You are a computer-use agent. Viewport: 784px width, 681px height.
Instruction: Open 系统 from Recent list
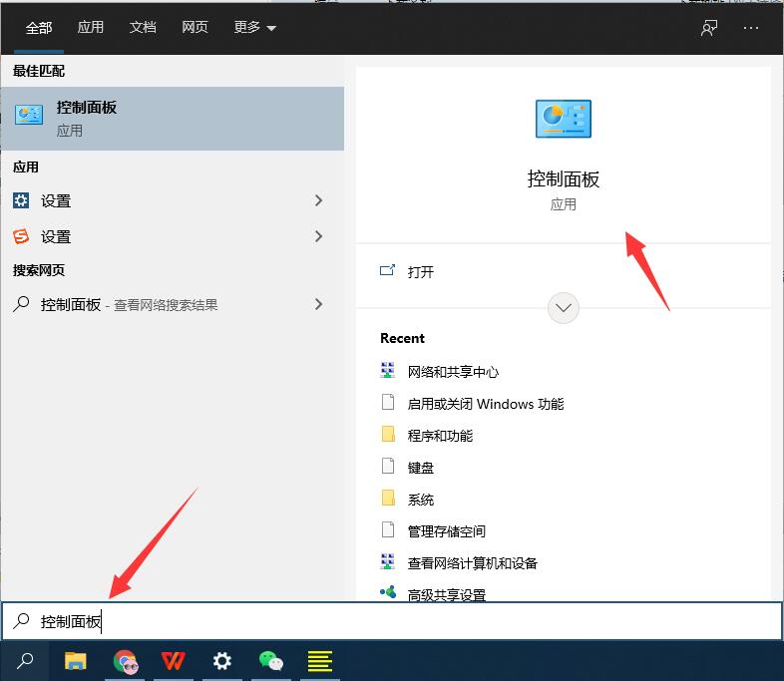tap(421, 500)
